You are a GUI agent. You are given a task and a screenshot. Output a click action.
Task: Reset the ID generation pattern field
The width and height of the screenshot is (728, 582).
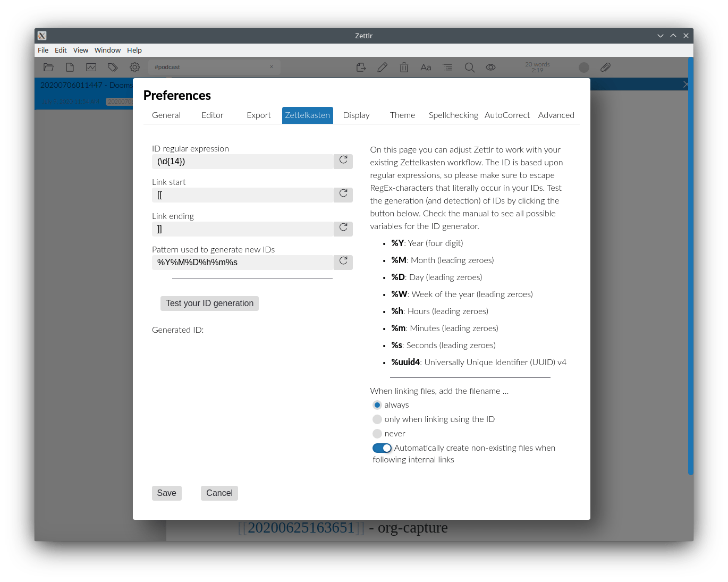coord(343,262)
